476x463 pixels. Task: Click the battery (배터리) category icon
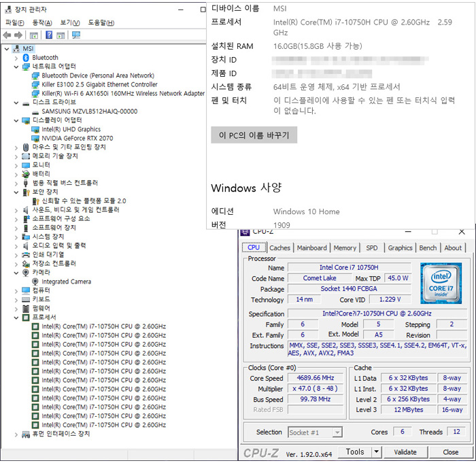pos(26,174)
